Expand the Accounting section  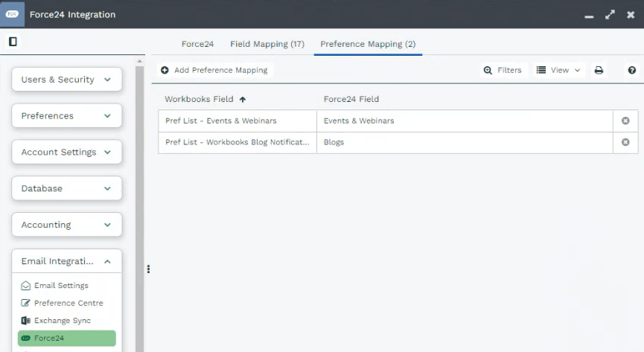tap(67, 225)
